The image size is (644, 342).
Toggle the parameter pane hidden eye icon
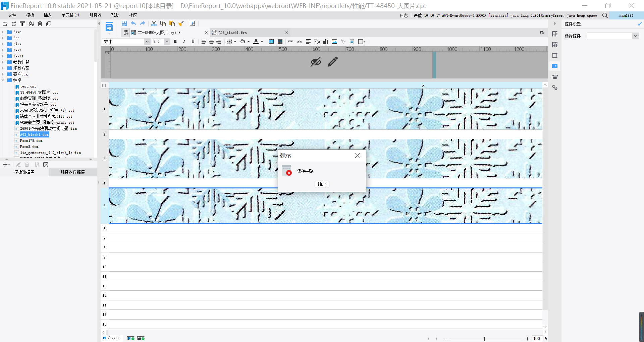pos(316,62)
